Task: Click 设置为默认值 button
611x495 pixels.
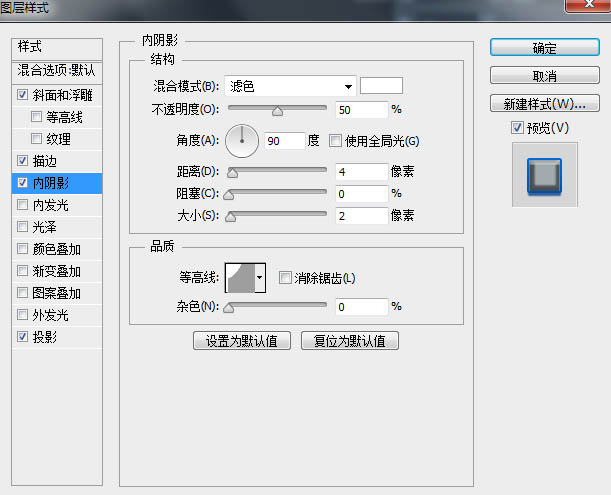Action: 242,341
